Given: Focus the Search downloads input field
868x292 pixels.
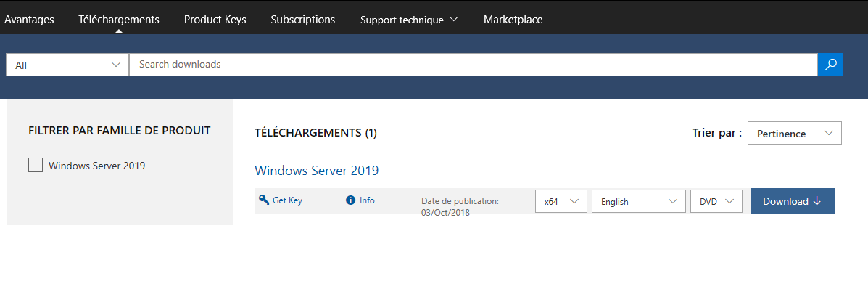Looking at the screenshot, I should [x=473, y=65].
